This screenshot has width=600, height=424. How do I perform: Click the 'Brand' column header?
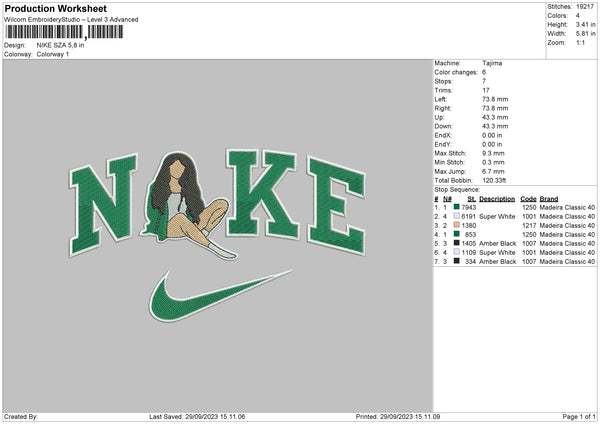549,199
